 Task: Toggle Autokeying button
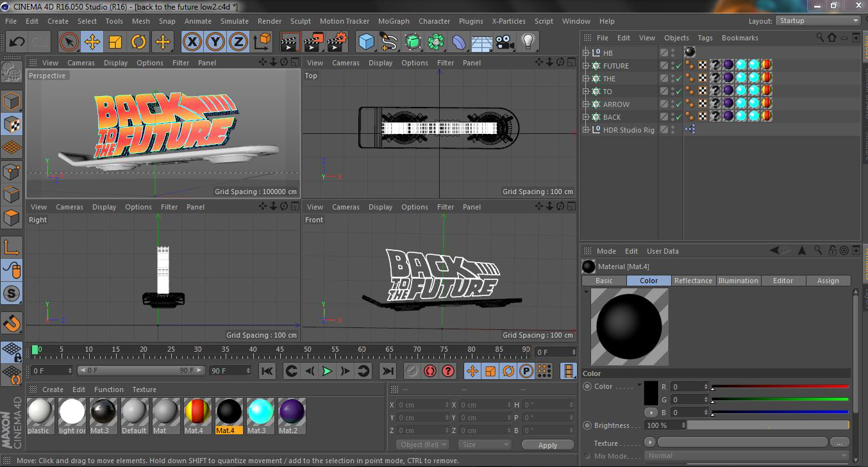pyautogui.click(x=430, y=371)
